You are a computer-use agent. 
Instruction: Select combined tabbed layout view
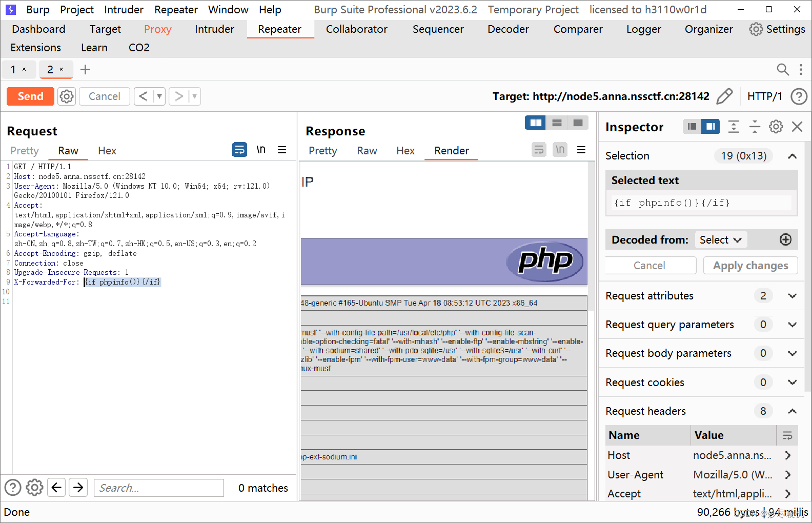[x=578, y=123]
